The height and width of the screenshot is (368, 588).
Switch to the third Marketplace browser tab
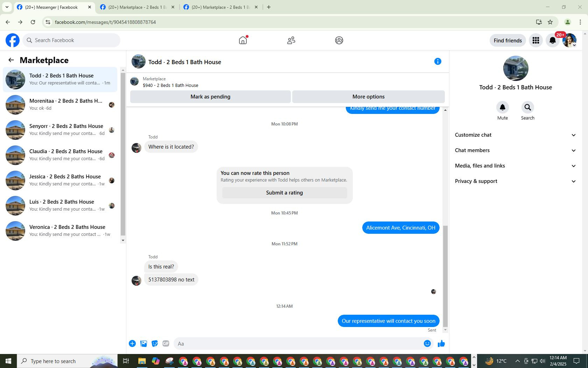coord(220,7)
